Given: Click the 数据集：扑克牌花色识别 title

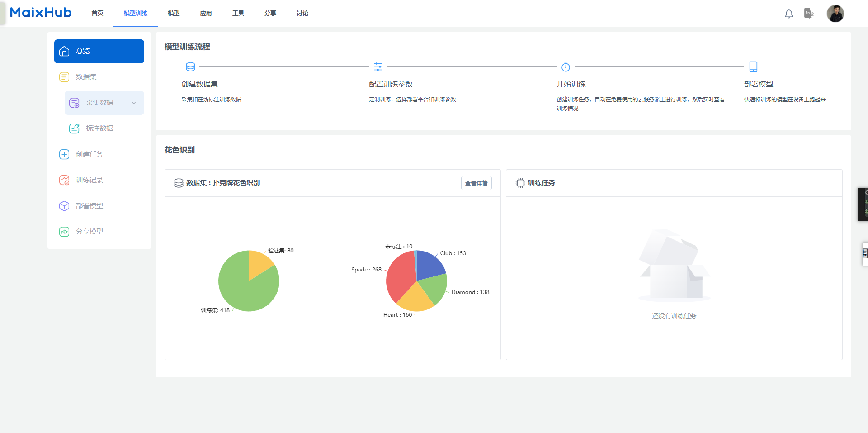Looking at the screenshot, I should pos(223,183).
